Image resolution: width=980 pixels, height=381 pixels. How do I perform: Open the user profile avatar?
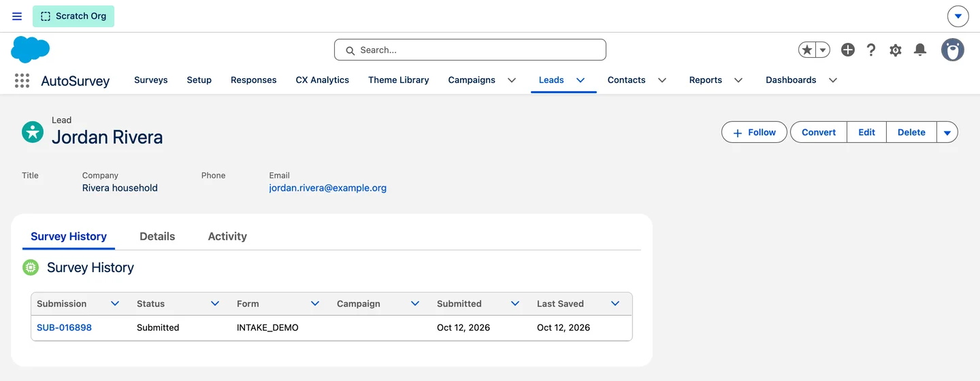(953, 50)
